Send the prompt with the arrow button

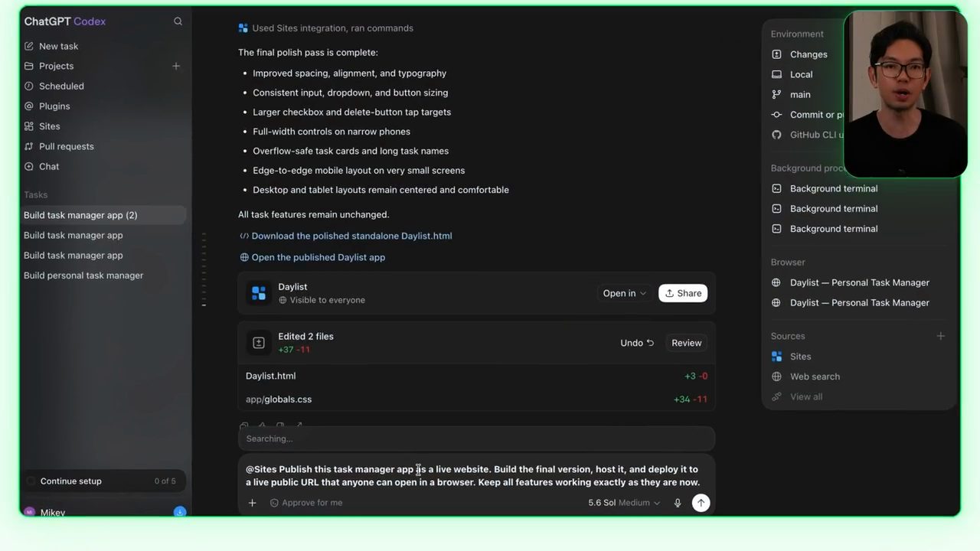pos(701,503)
